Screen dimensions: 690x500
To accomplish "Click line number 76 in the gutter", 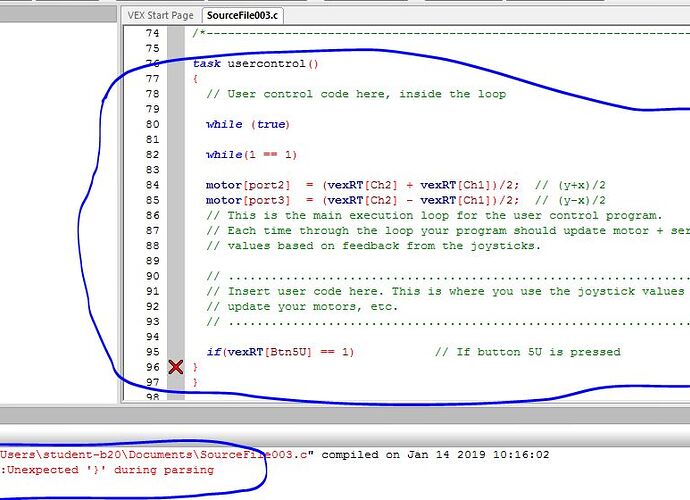I will pyautogui.click(x=151, y=63).
